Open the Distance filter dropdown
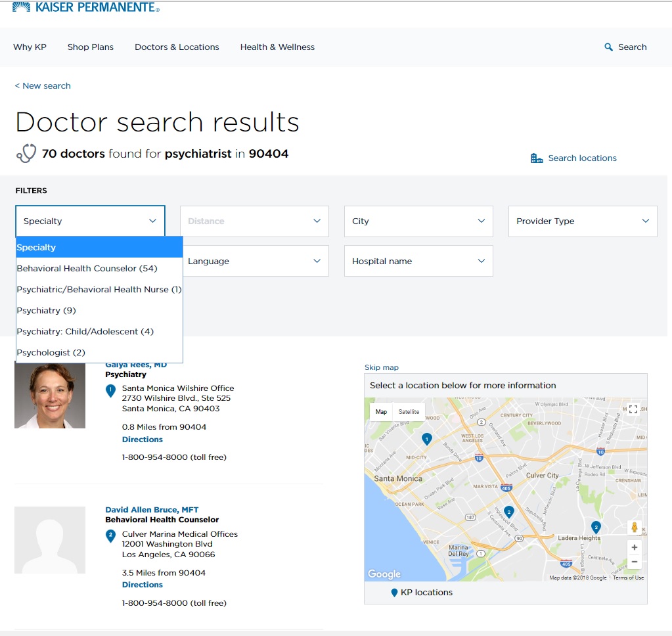The width and height of the screenshot is (672, 636). tap(255, 221)
